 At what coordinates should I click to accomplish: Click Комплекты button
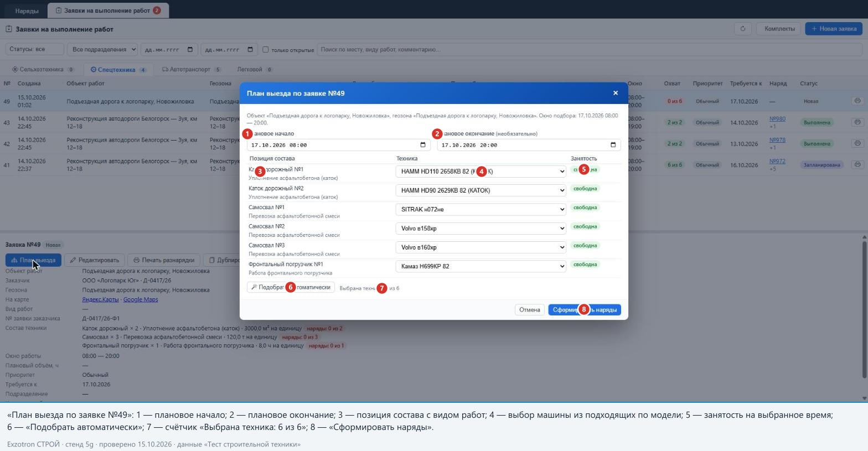[779, 29]
